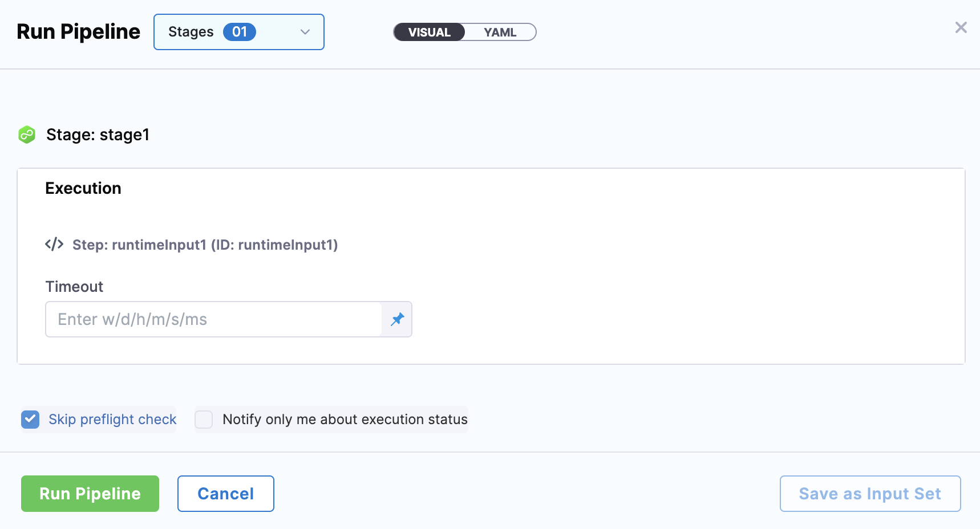This screenshot has height=529, width=980.
Task: Enable the notify only me checkbox
Action: pyautogui.click(x=204, y=420)
